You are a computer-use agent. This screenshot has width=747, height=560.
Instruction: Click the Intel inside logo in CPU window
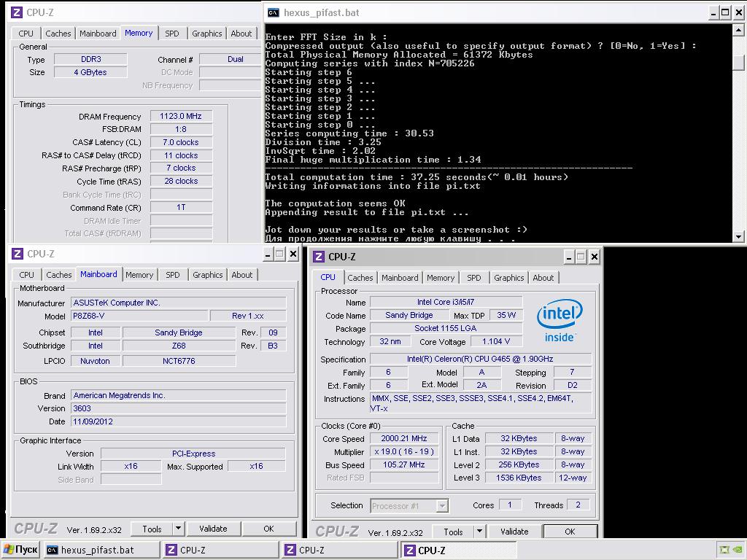(x=560, y=321)
